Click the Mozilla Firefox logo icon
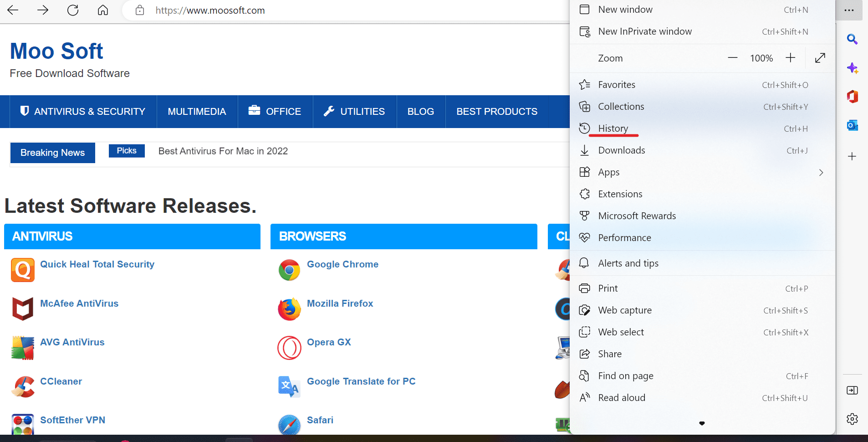The image size is (868, 442). 289,309
